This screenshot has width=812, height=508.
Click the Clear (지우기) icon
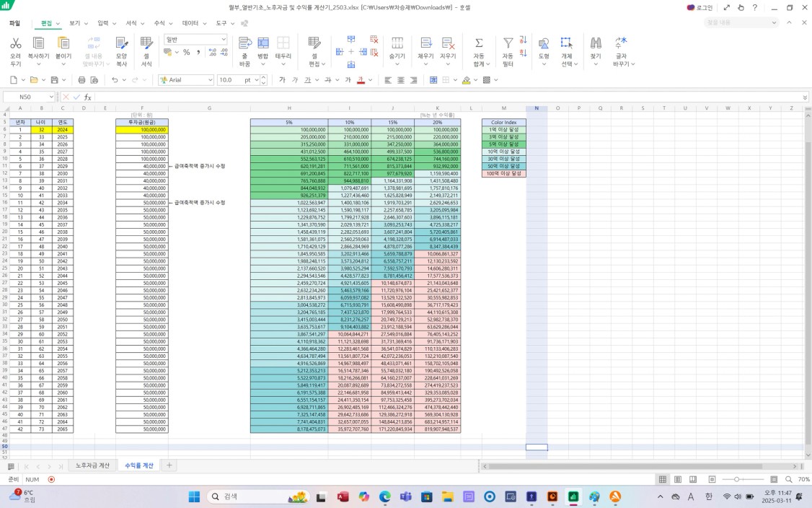pyautogui.click(x=448, y=43)
